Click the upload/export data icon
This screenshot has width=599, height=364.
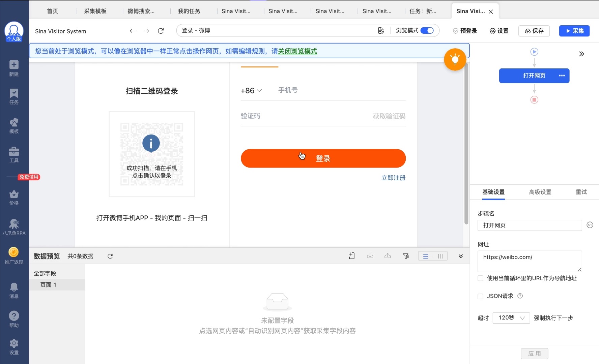point(388,256)
